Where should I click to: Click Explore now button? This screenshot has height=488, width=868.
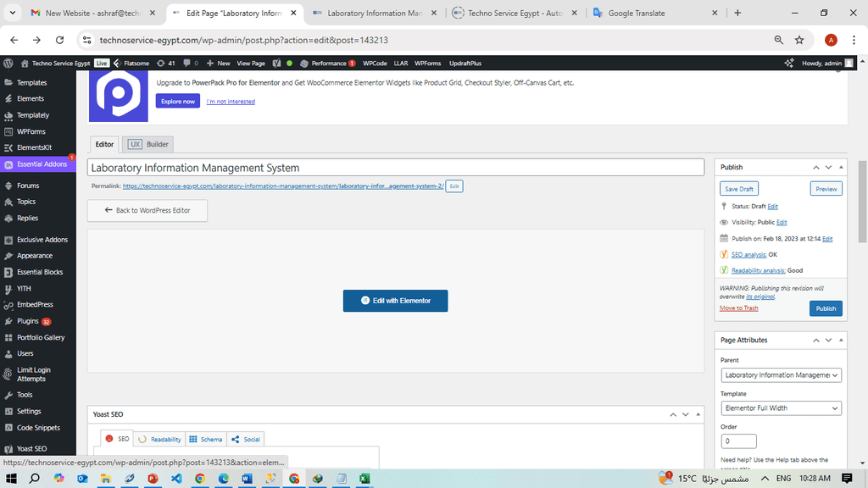[x=178, y=102]
